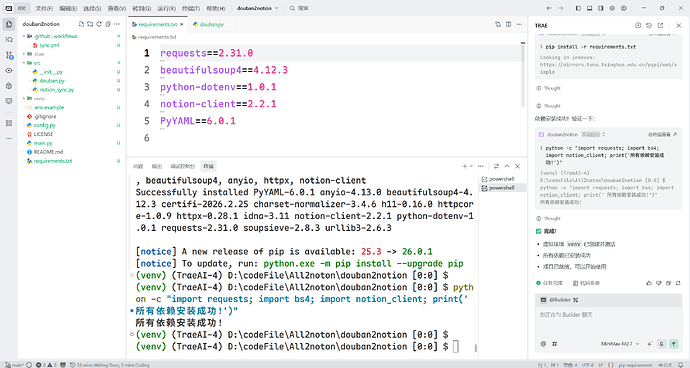Viewport: 690px width, 368px height.
Task: Open the Search view in activity bar
Action: click(x=9, y=40)
